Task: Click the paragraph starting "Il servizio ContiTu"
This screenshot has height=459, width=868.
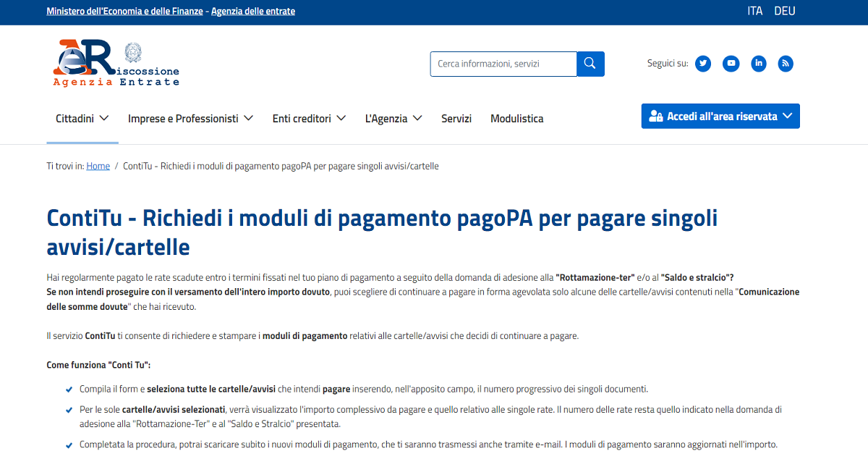Action: point(313,336)
